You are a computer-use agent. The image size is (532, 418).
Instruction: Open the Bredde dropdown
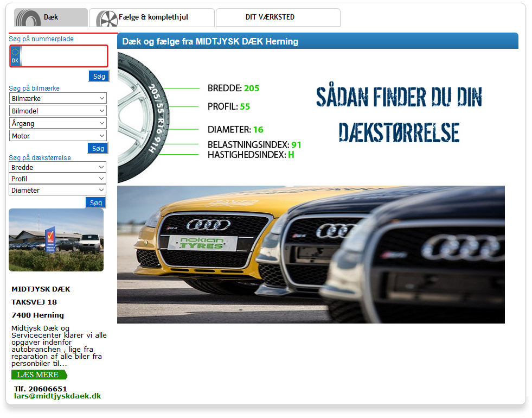coord(57,167)
